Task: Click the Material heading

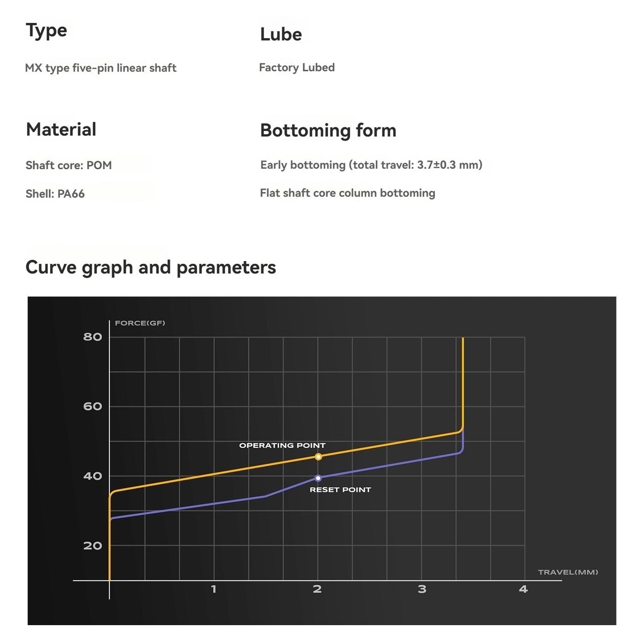Action: [61, 130]
